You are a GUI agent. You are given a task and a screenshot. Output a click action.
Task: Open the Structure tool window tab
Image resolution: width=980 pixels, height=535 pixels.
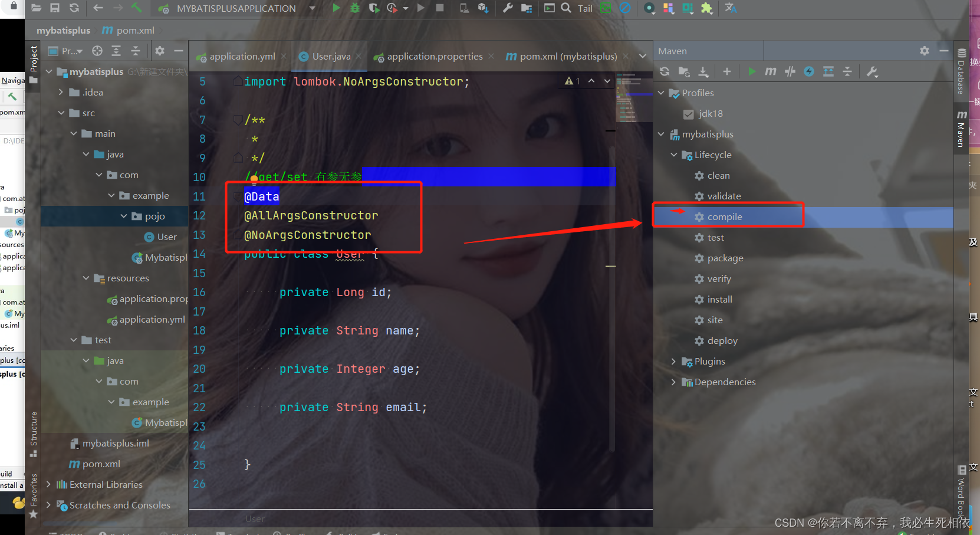pyautogui.click(x=34, y=434)
